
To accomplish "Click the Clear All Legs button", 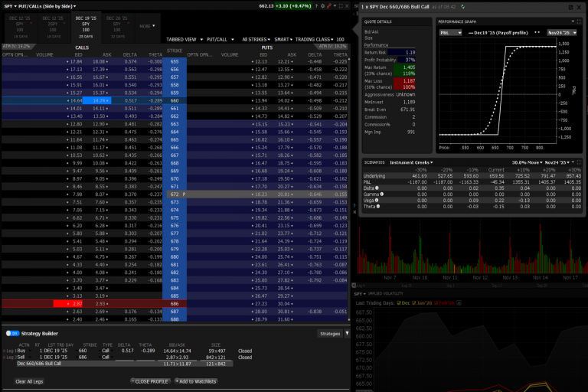I will (x=29, y=381).
